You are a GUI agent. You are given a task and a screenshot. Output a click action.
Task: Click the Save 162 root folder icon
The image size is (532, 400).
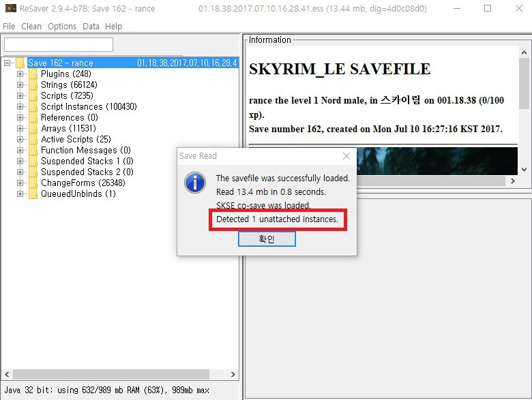point(20,63)
